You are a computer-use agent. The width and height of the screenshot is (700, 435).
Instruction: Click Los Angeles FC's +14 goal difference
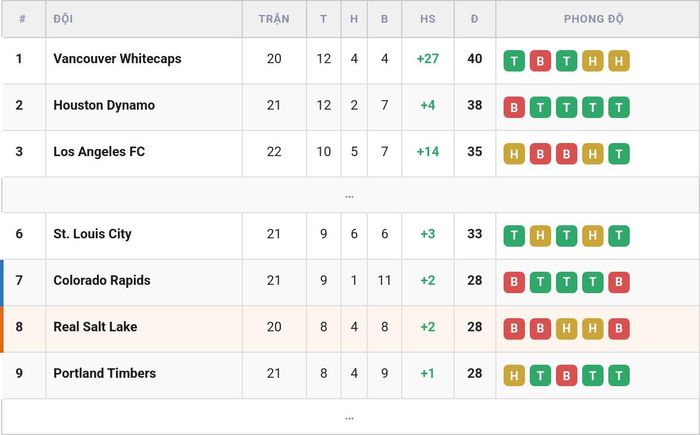pos(427,151)
